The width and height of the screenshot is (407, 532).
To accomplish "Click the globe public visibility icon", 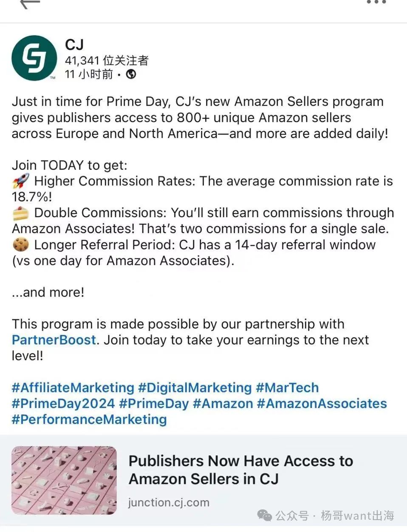I will point(131,74).
